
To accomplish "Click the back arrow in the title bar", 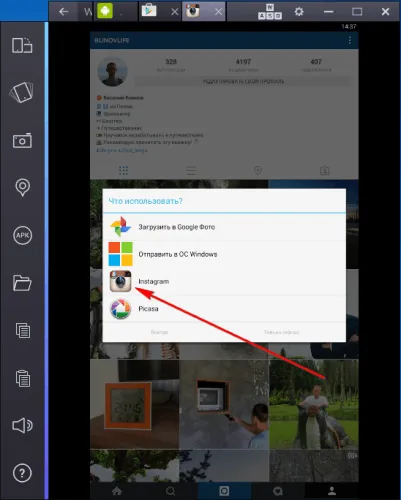I will click(x=63, y=12).
